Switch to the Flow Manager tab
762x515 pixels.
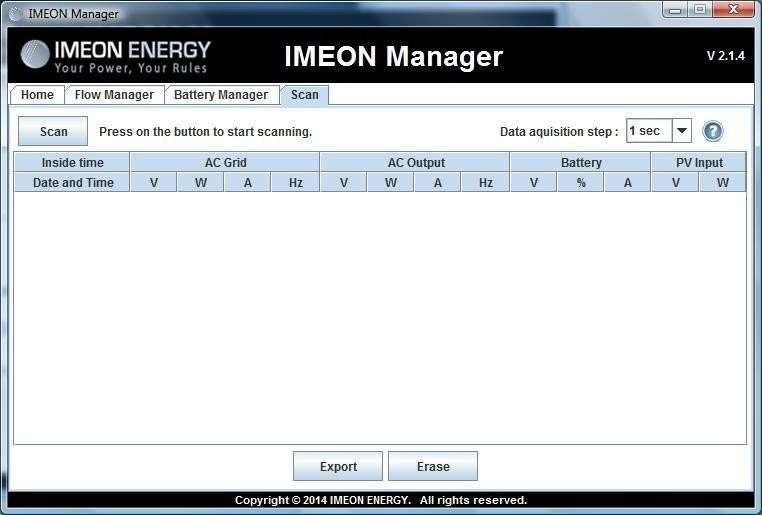[114, 95]
